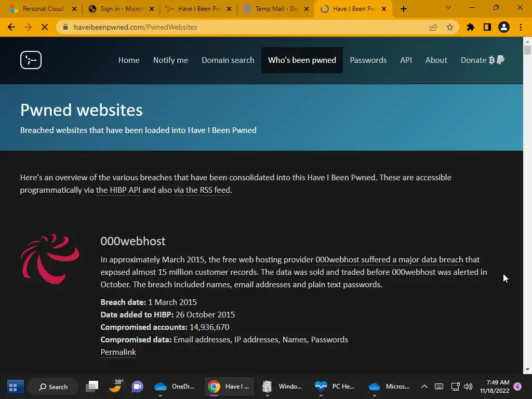
Task: Open the Donate navigation item
Action: pos(482,60)
